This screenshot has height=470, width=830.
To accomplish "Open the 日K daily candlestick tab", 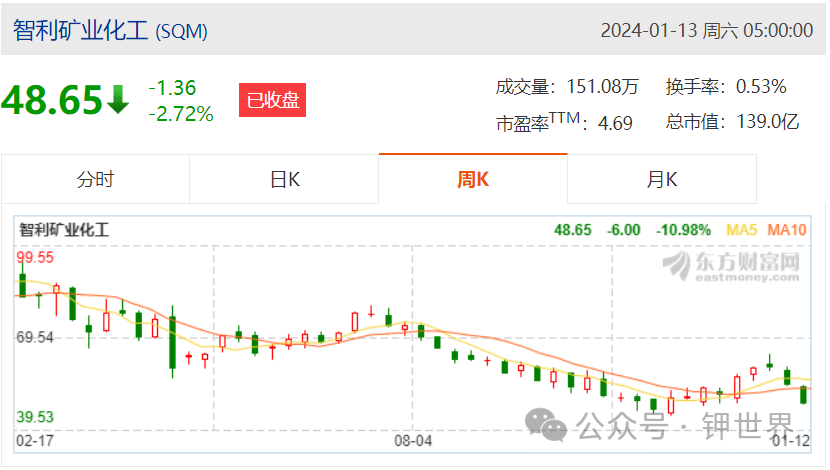I will [284, 179].
